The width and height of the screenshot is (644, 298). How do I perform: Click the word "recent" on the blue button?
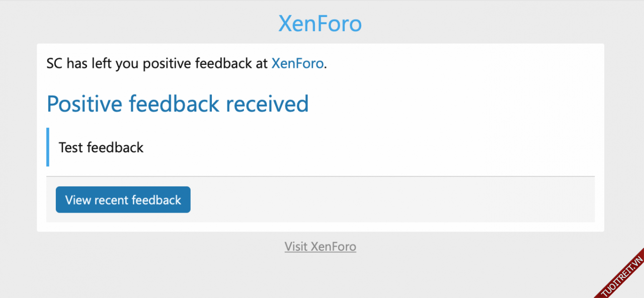(111, 200)
